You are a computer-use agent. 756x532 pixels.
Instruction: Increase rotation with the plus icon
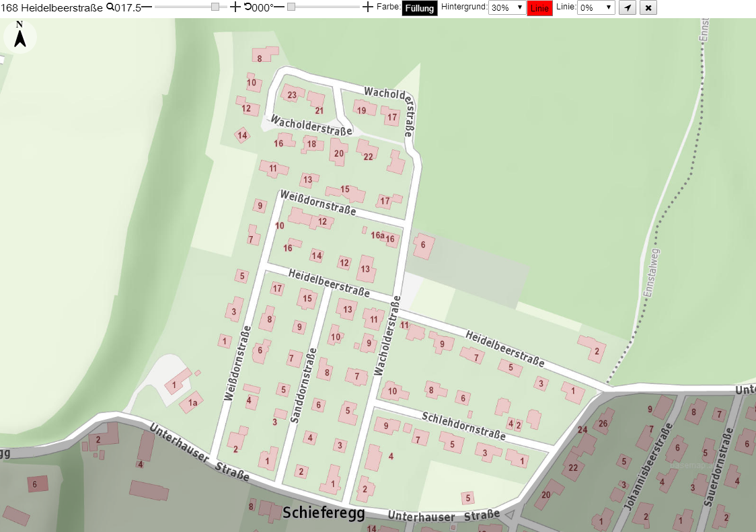367,7
